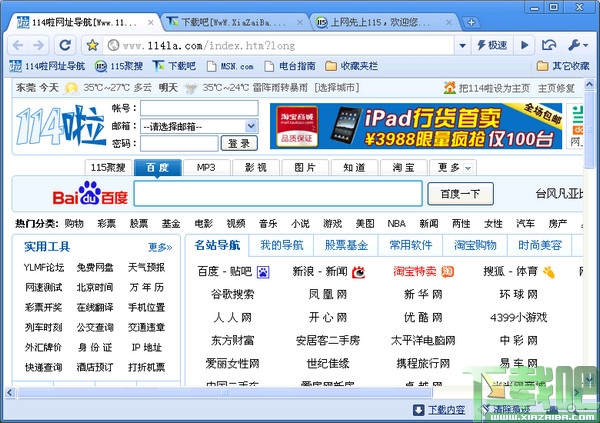The height and width of the screenshot is (423, 600).
Task: Select the 影视 search tab
Action: click(256, 167)
